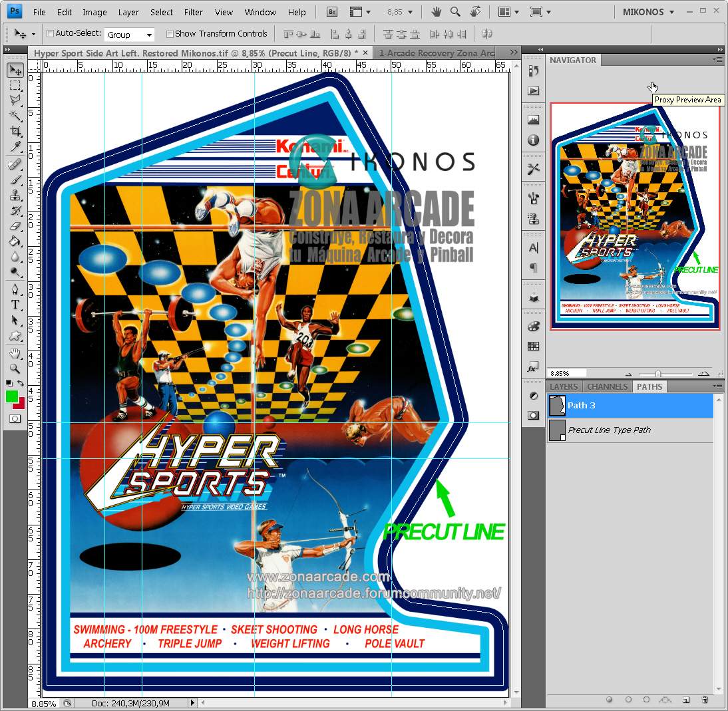Select the Pen tool
Screen dimensions: 728x711
point(15,288)
